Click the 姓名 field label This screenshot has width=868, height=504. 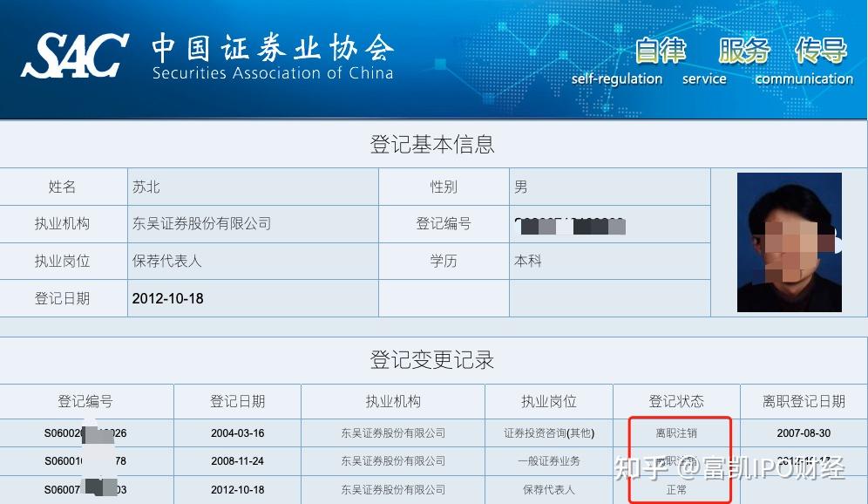[x=62, y=187]
